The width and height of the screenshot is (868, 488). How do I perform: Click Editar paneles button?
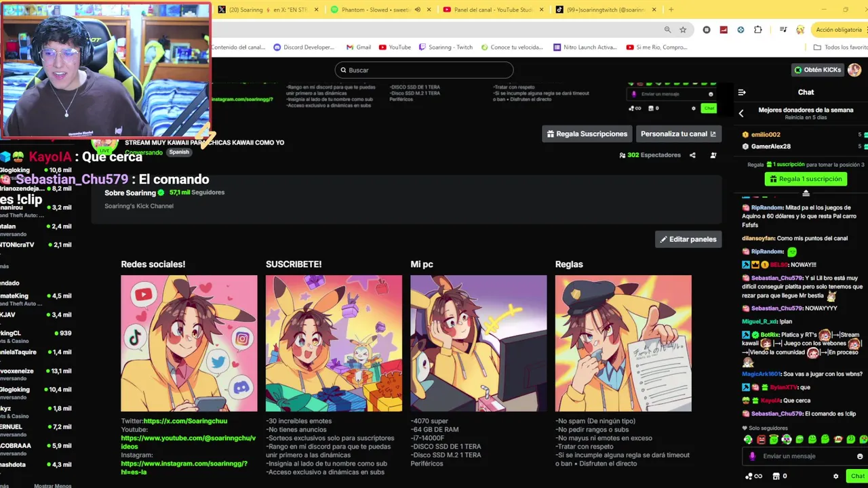click(688, 239)
